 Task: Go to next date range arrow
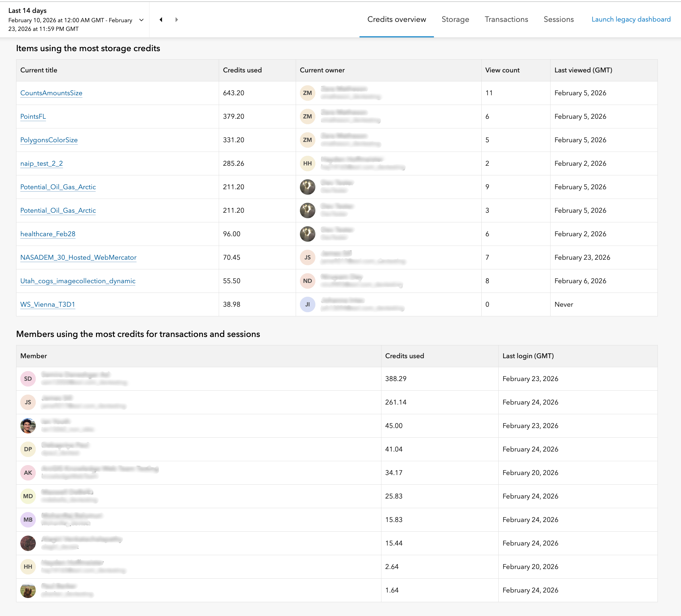coord(176,20)
